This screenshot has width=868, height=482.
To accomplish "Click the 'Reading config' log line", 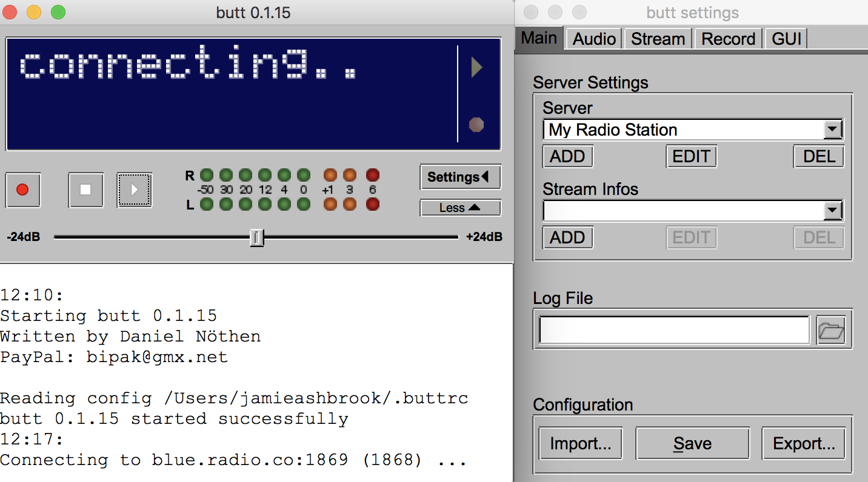I will (x=234, y=398).
